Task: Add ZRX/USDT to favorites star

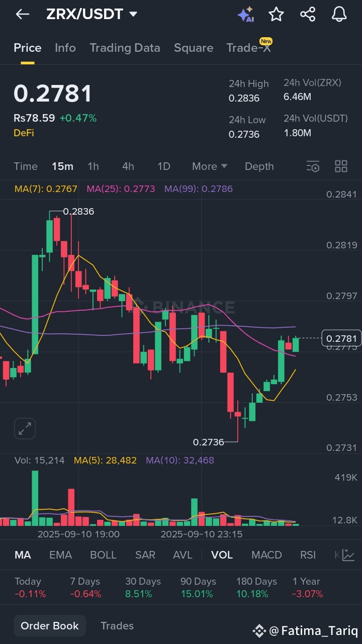Action: (276, 14)
